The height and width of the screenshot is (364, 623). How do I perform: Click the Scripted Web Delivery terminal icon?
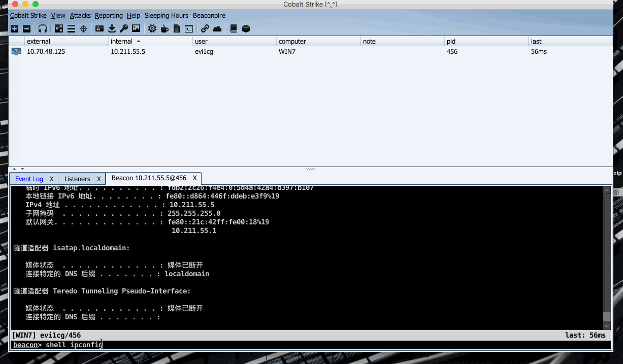[x=189, y=29]
